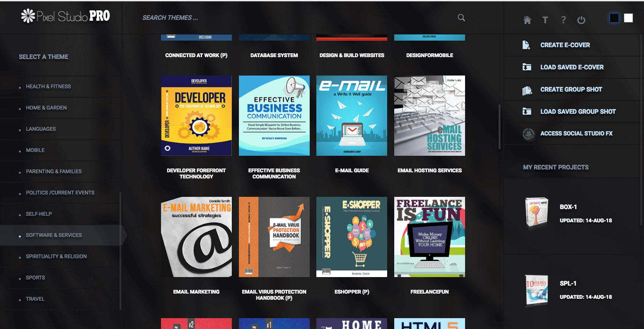Click Connected At Work (P) label
The image size is (644, 329).
pos(196,55)
